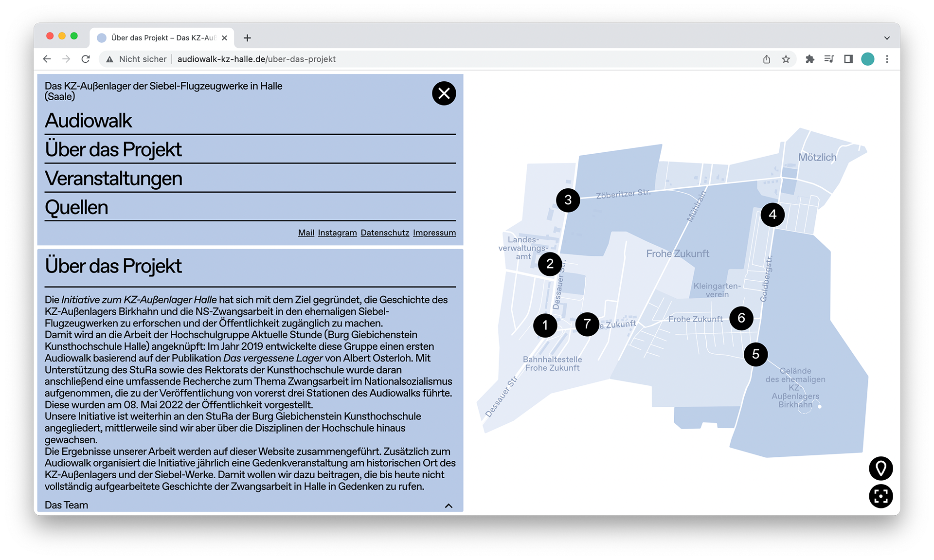This screenshot has height=560, width=934.
Task: Click the Mail link
Action: (x=306, y=233)
